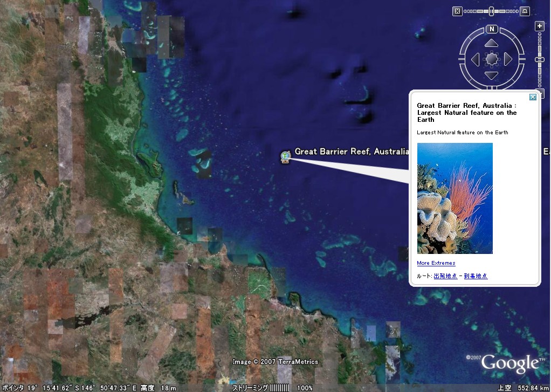Pan the map up with the up arrow
Viewport: 551px width, 392px height.
tap(491, 43)
